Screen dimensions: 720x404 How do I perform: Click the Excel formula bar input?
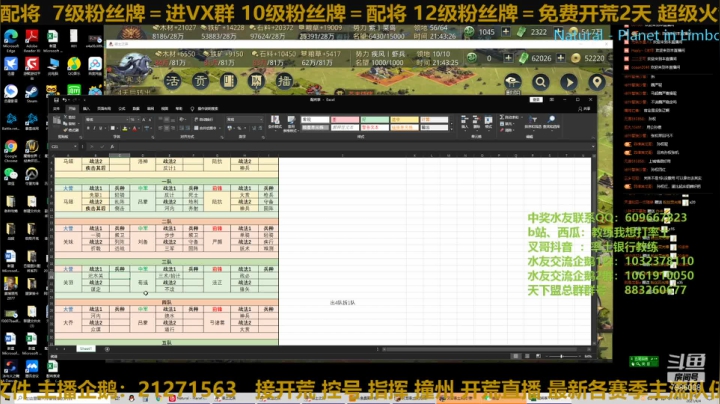[x=354, y=146]
